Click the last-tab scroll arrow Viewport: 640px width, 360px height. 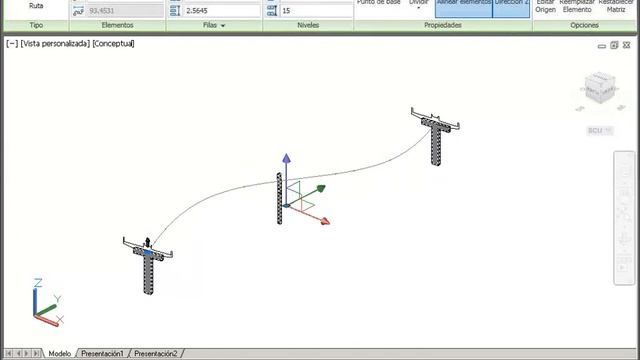(36, 353)
